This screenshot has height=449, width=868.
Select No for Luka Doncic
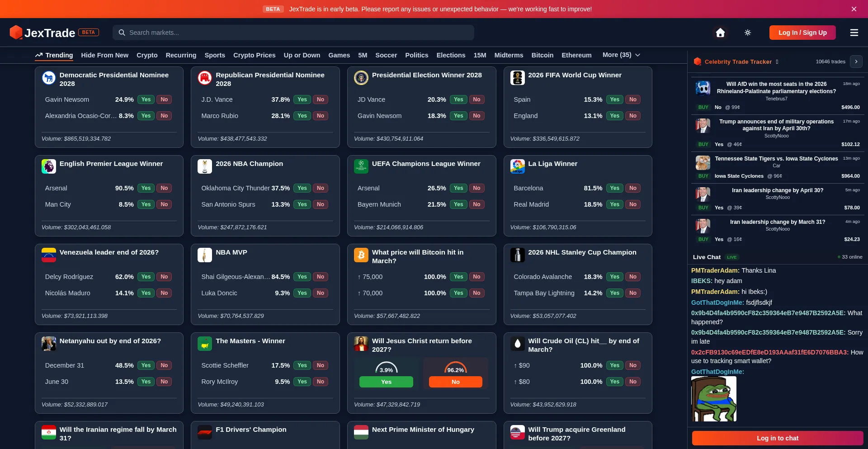(321, 293)
